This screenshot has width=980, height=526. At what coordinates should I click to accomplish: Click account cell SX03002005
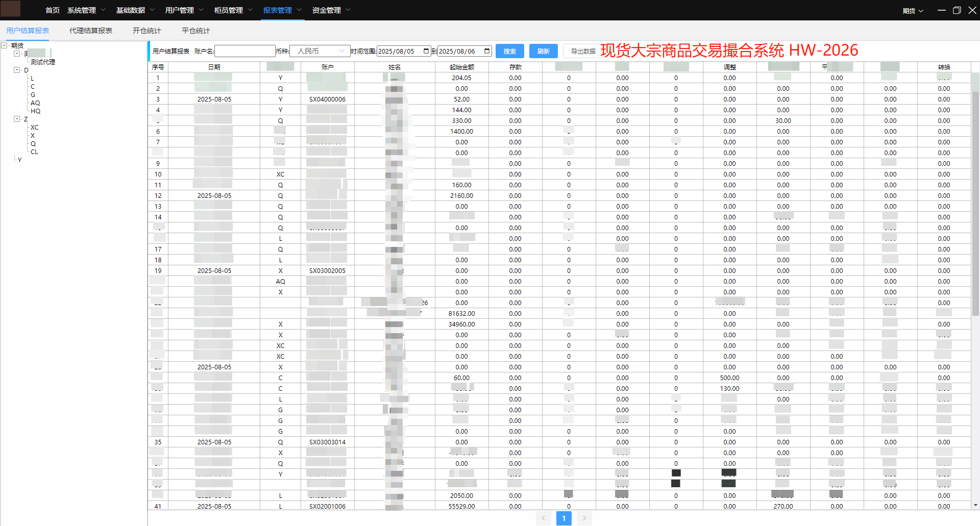[328, 270]
